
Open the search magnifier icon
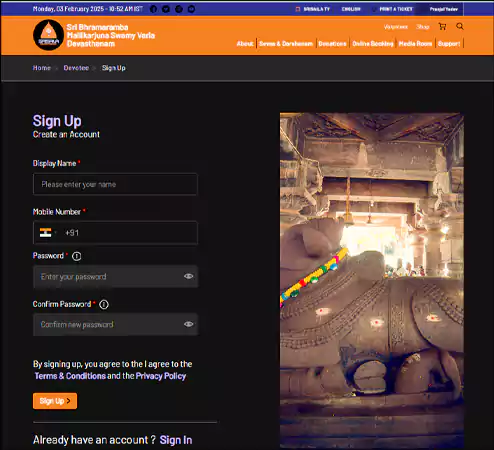coord(460,26)
